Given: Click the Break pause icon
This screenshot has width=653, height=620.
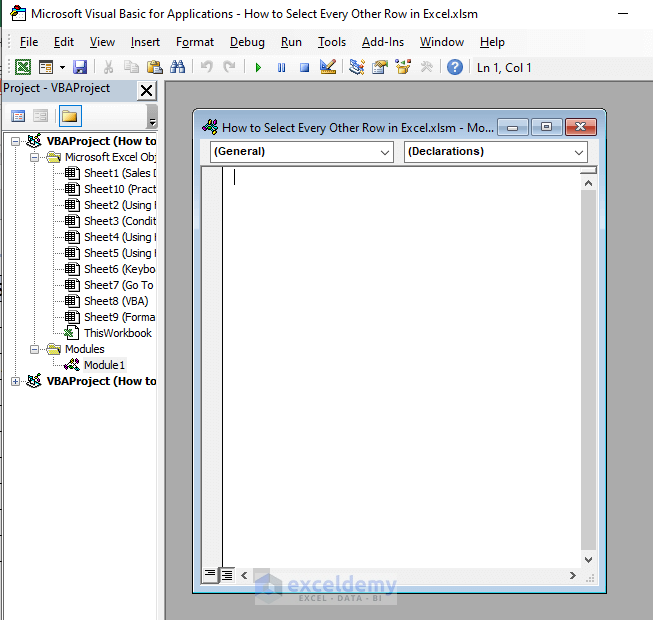Looking at the screenshot, I should tap(282, 67).
